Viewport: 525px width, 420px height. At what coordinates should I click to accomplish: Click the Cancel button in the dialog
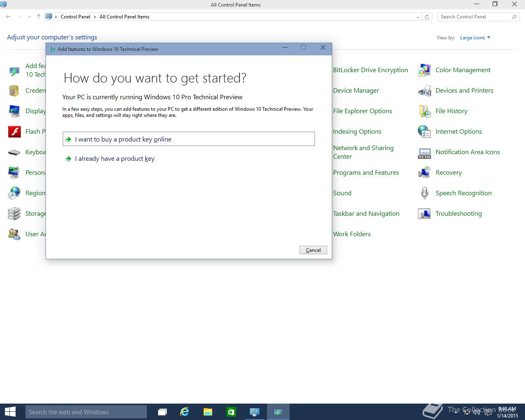(x=313, y=250)
